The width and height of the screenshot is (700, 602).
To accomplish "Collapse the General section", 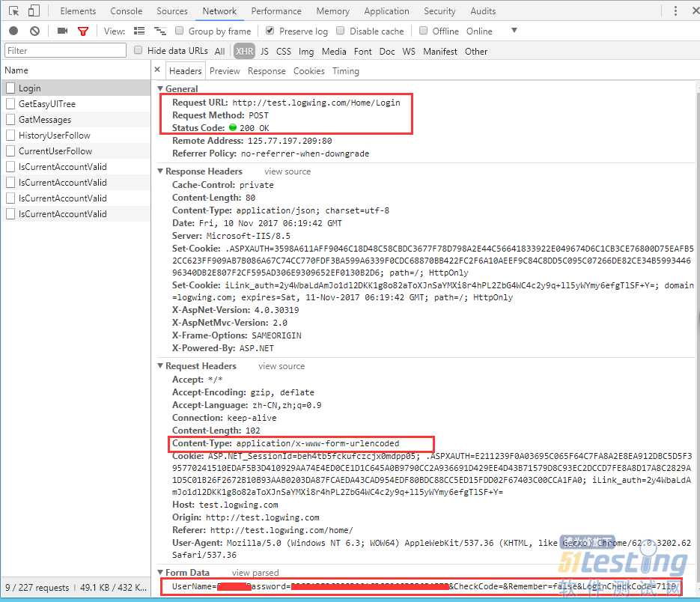I will point(160,88).
